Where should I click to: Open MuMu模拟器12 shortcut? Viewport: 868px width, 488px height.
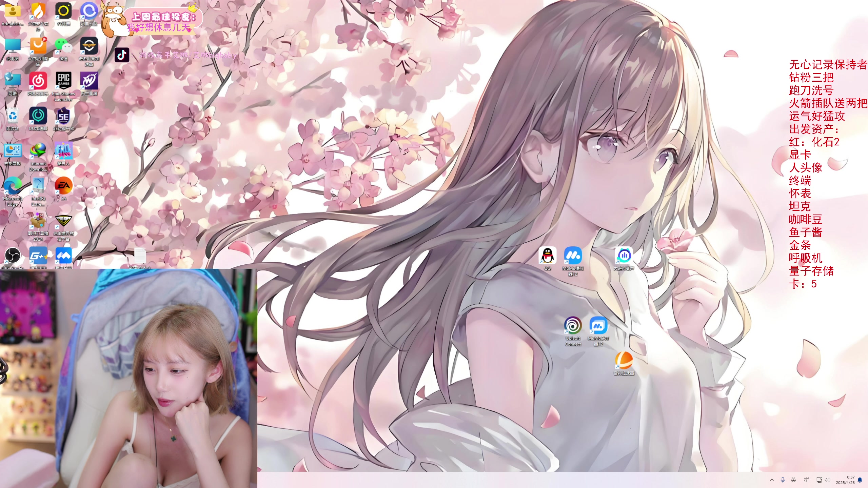573,262
